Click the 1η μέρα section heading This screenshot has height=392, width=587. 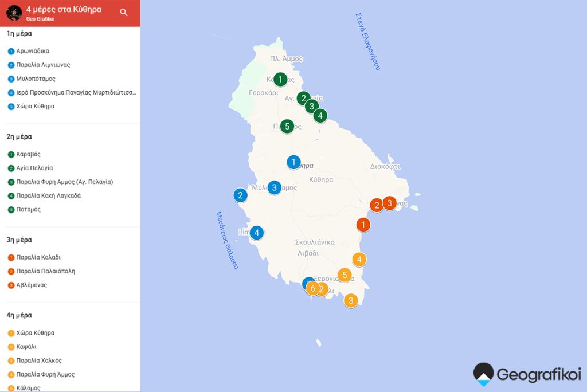[19, 34]
